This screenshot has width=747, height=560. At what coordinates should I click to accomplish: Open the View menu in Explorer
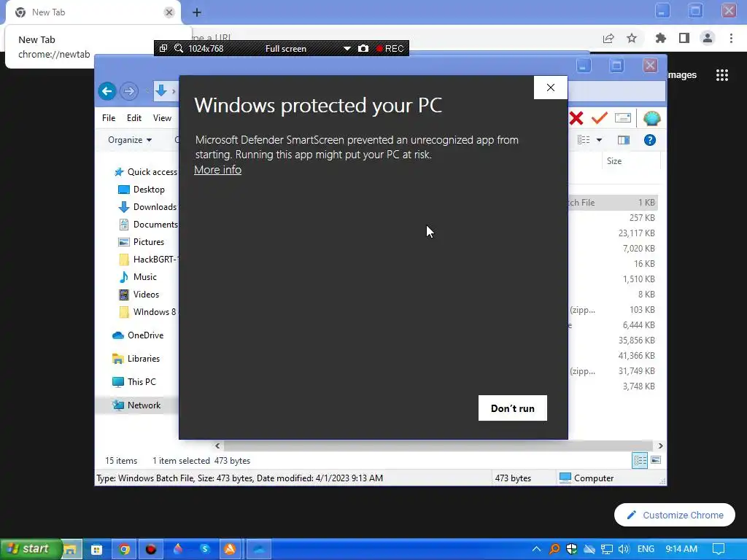(162, 118)
